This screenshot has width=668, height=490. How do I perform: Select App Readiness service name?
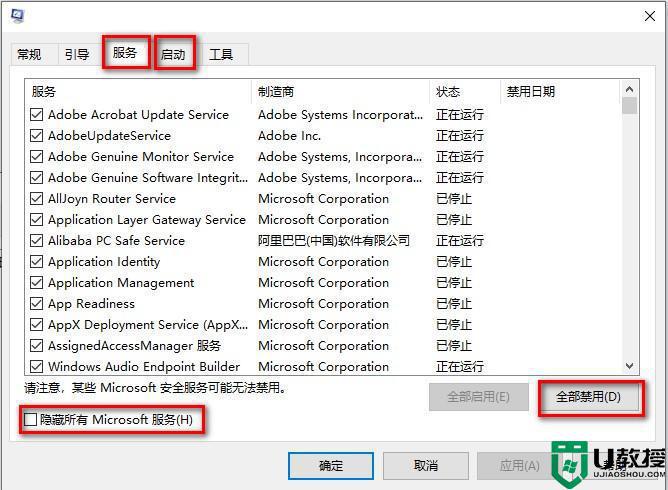pyautogui.click(x=91, y=303)
